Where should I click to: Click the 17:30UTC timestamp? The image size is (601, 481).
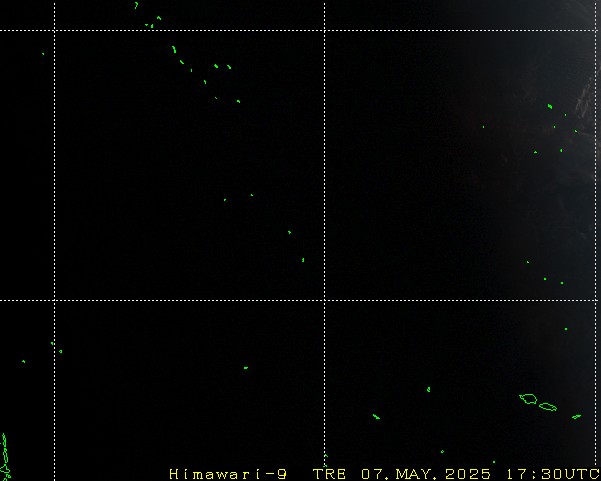pyautogui.click(x=553, y=474)
